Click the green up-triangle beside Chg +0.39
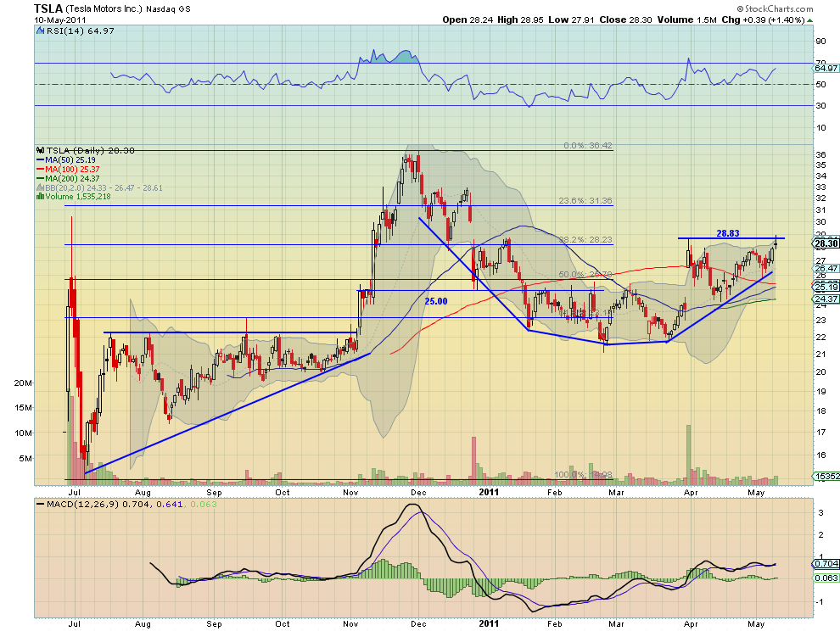 pyautogui.click(x=809, y=20)
